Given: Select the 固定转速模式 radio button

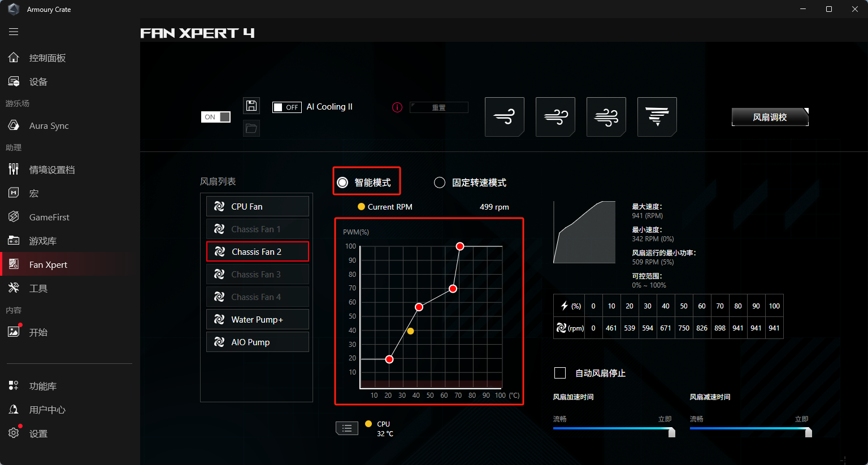Looking at the screenshot, I should point(440,182).
